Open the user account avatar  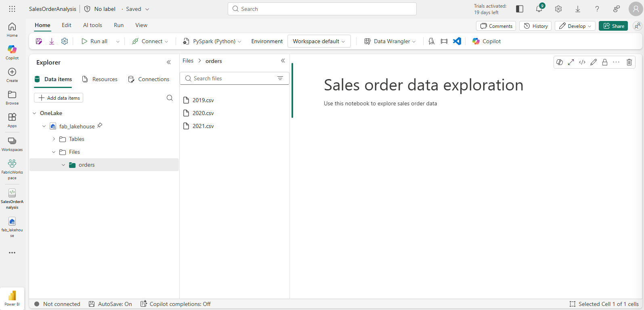pos(636,9)
